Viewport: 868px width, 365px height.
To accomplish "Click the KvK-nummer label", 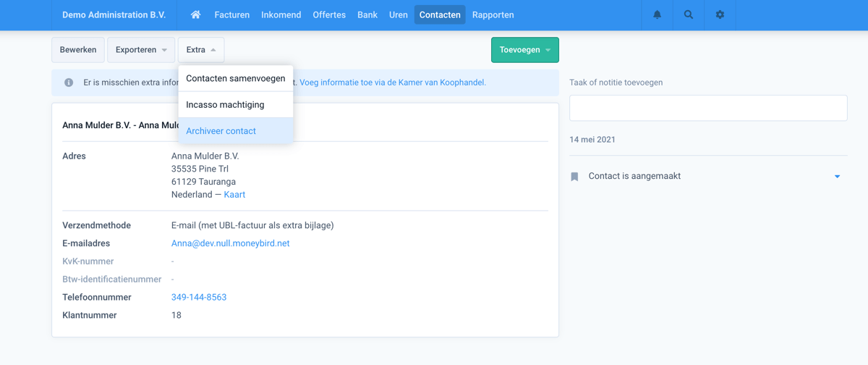I will click(x=88, y=261).
